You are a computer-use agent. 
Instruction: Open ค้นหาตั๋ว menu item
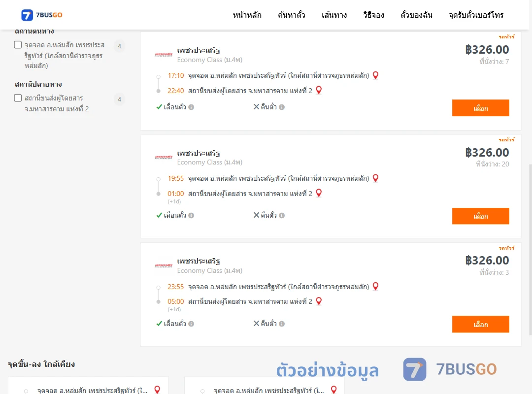[292, 15]
